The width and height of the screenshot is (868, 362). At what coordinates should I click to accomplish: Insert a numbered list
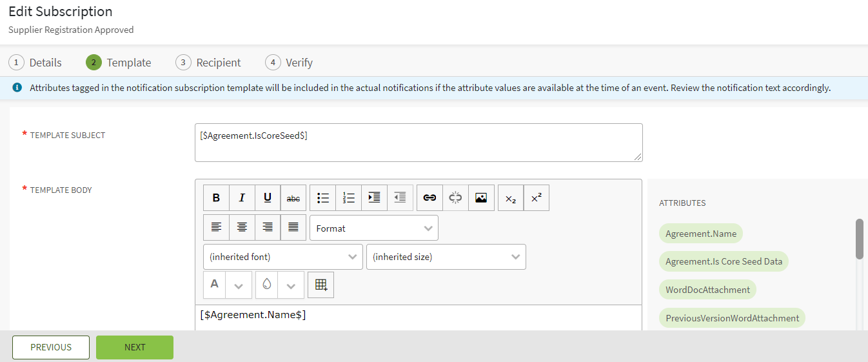tap(349, 198)
